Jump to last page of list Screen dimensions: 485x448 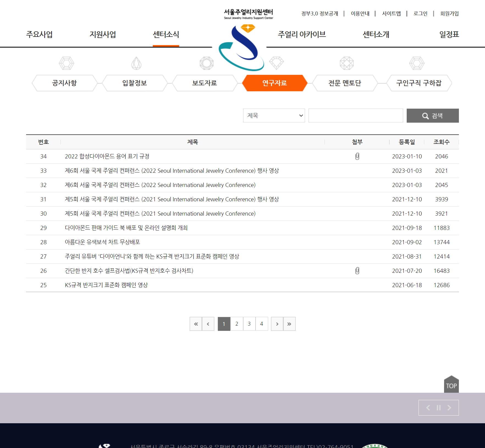click(x=289, y=324)
